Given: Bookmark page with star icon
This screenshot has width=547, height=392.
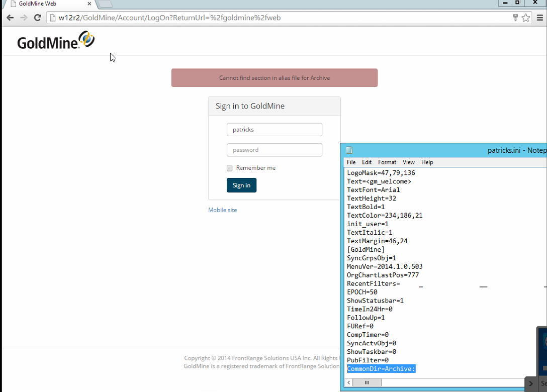Looking at the screenshot, I should [x=526, y=18].
